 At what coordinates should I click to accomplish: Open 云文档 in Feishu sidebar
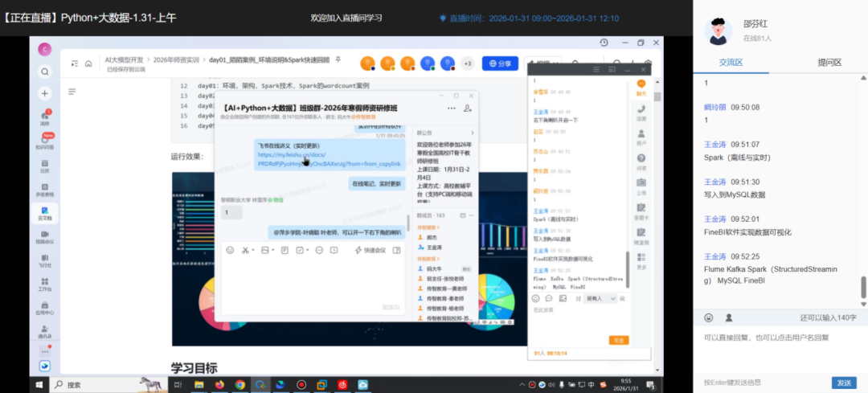click(45, 213)
